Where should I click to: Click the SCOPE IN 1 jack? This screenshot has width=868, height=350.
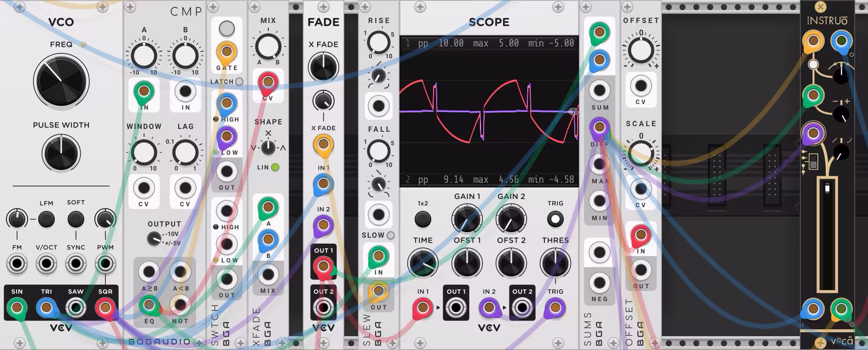[422, 307]
